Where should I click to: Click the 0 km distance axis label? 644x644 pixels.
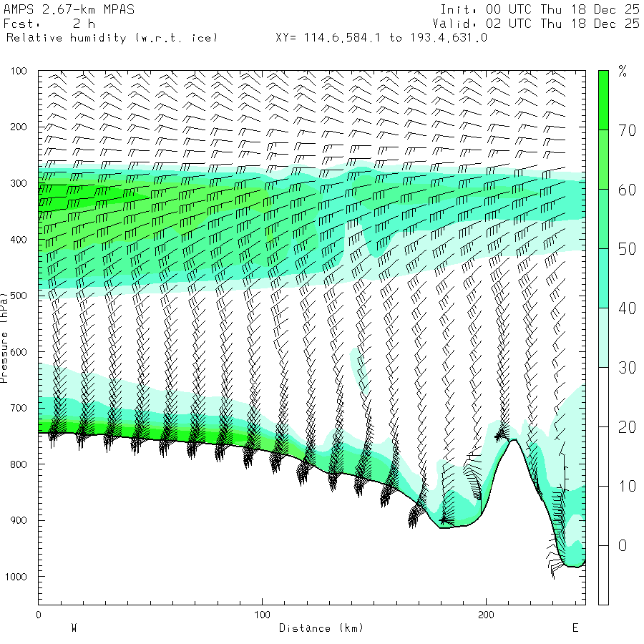pyautogui.click(x=39, y=615)
